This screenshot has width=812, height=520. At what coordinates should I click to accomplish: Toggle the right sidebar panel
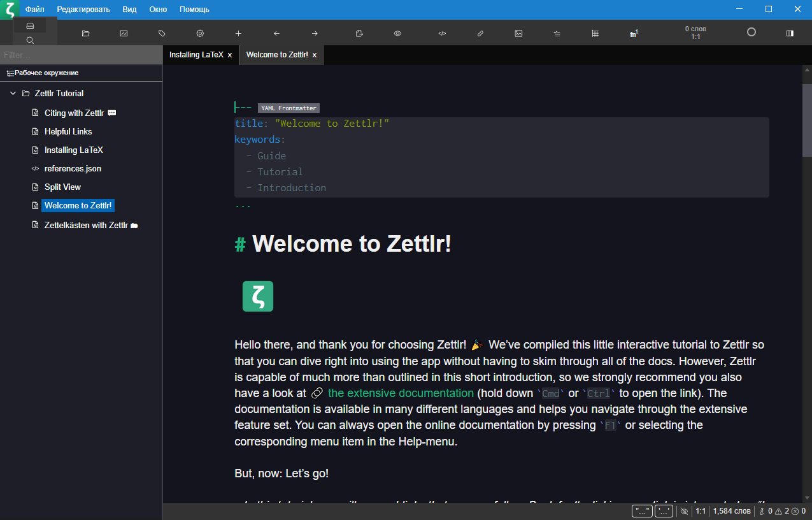click(790, 33)
